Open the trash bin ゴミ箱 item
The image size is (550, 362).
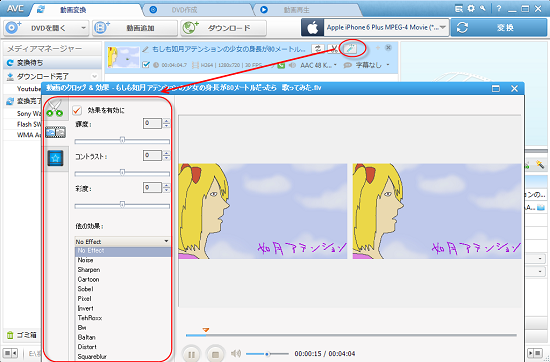22,335
